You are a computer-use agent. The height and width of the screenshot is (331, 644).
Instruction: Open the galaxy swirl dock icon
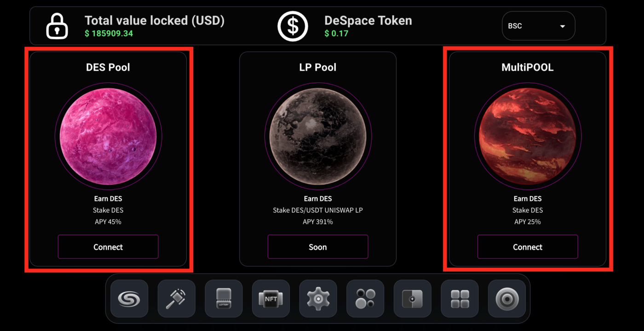click(129, 299)
